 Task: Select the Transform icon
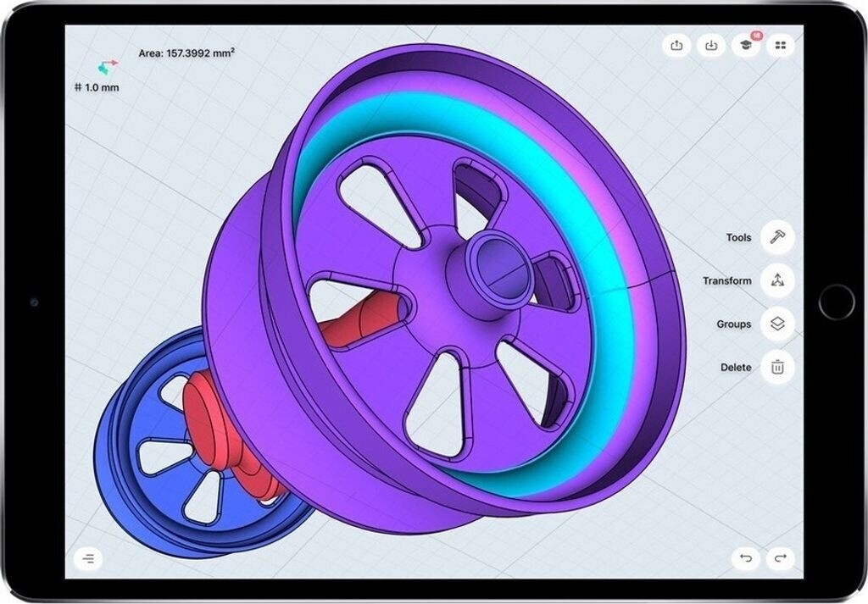tap(777, 281)
